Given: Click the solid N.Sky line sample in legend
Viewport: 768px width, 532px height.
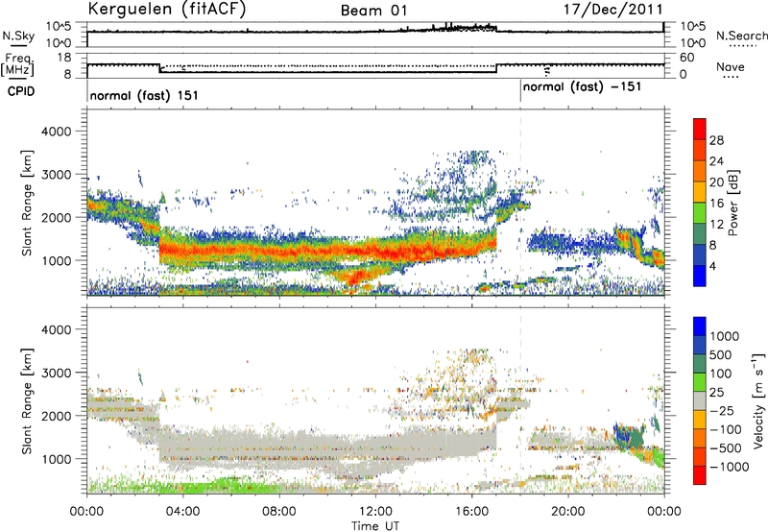Looking at the screenshot, I should (x=18, y=46).
